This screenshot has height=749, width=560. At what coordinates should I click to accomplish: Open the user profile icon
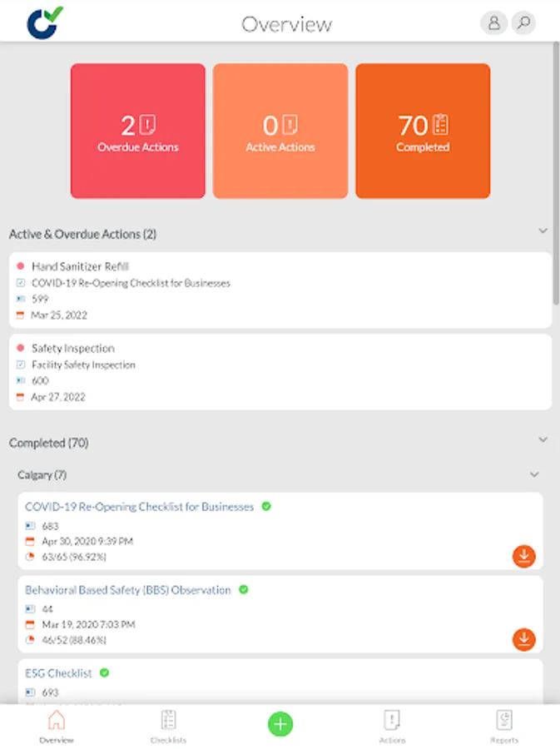pos(493,23)
